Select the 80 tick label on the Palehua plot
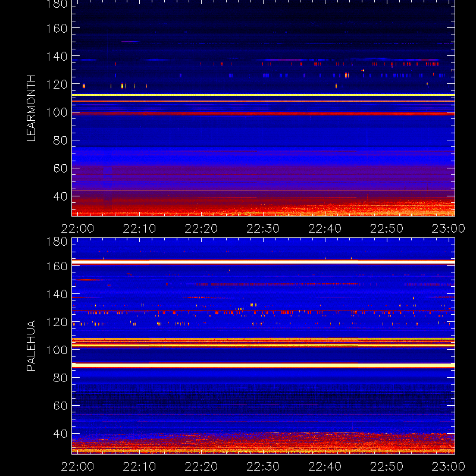 coord(60,378)
